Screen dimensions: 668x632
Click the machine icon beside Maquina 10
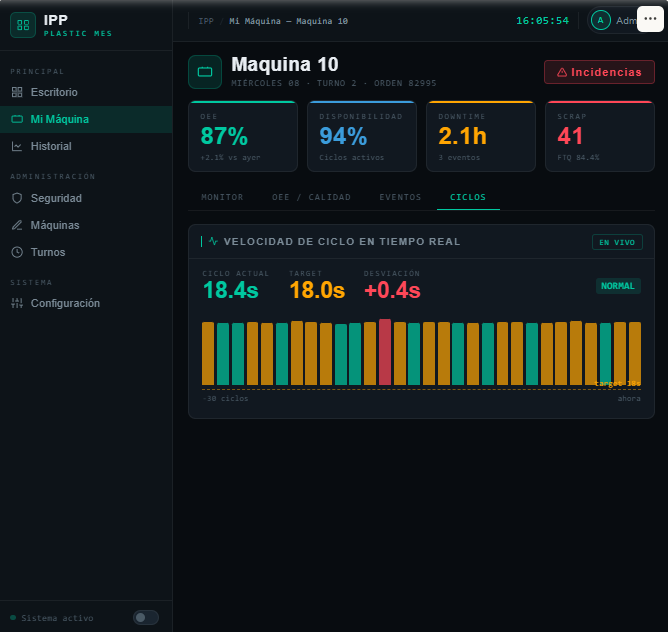[x=205, y=72]
